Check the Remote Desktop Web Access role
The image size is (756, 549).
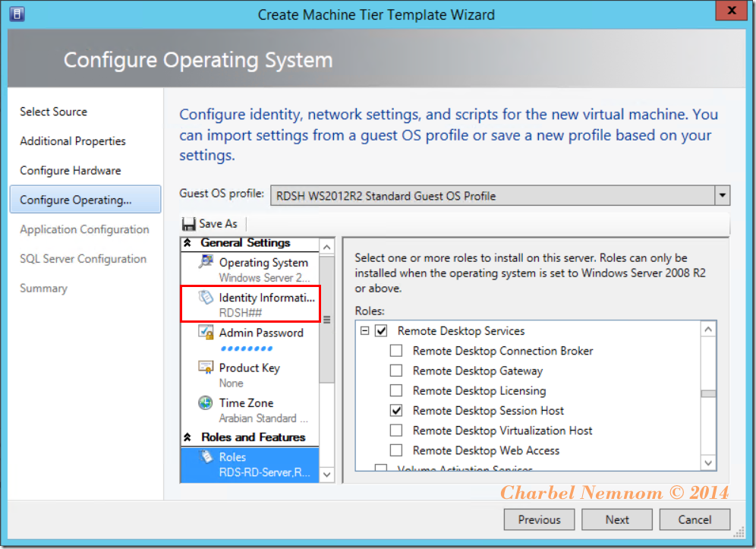(396, 450)
